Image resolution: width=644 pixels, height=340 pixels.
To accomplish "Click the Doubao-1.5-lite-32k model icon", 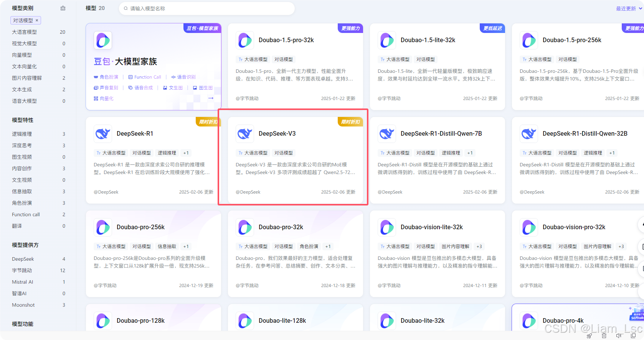I will coord(387,40).
